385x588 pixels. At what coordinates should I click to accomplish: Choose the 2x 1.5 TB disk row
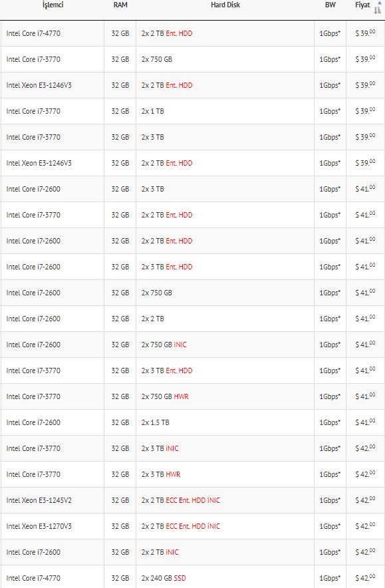(192, 422)
